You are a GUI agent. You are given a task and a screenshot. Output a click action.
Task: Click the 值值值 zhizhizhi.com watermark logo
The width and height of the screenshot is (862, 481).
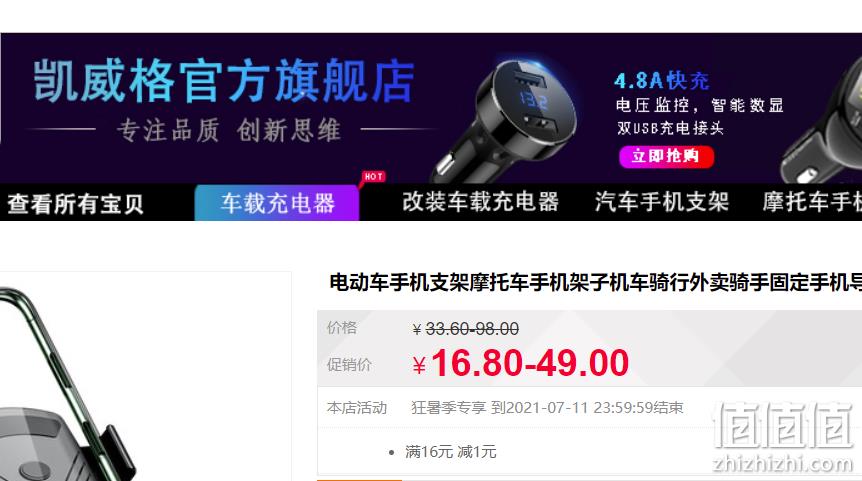tap(783, 437)
